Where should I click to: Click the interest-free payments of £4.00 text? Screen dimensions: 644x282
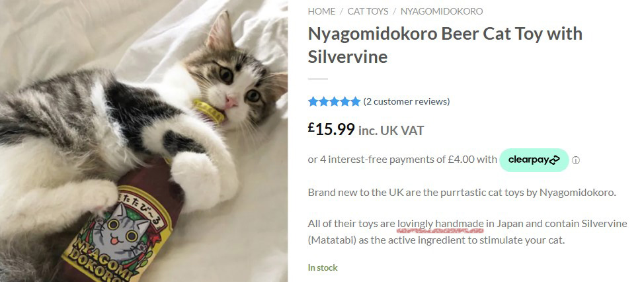pos(402,160)
